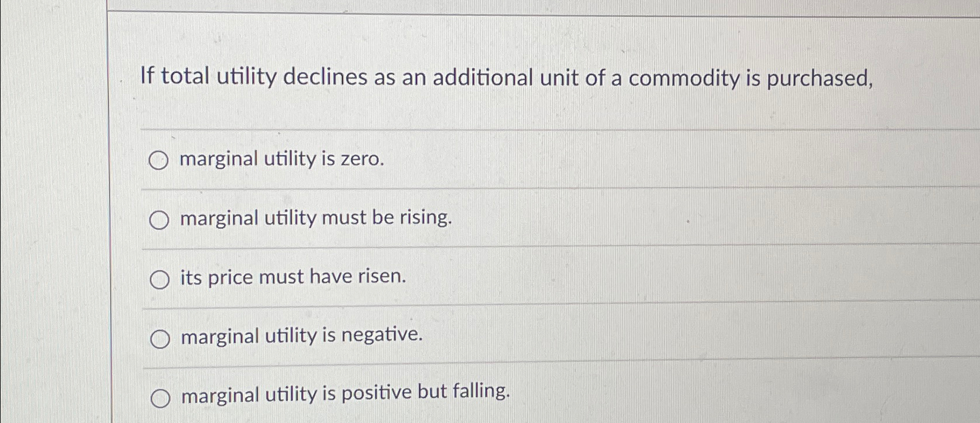980x423 pixels.
Task: Select the radio button for 'marginal utility is zero'
Action: [158, 160]
